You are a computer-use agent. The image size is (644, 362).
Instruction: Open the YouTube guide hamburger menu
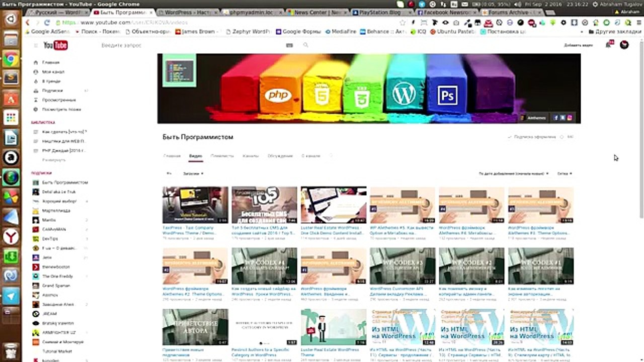coord(36,45)
